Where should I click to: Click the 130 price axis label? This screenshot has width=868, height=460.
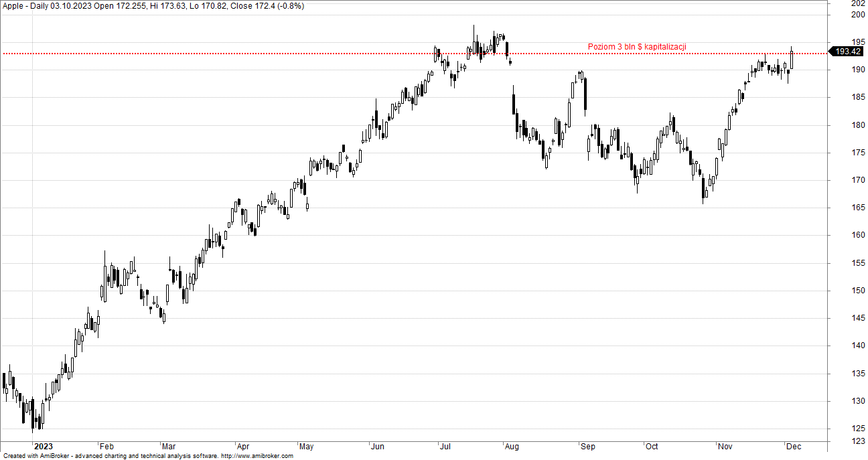pos(857,401)
